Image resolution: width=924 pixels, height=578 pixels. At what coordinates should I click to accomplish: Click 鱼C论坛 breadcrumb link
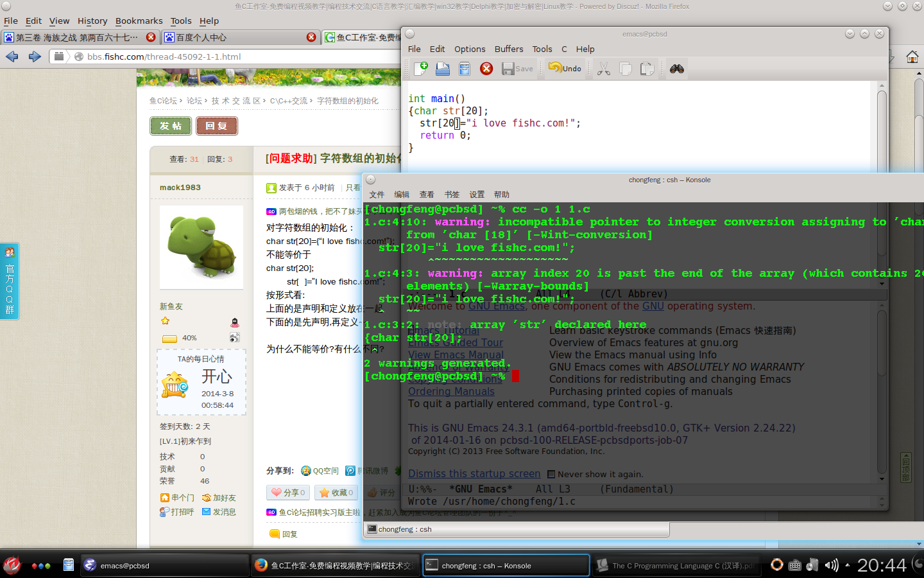point(163,101)
